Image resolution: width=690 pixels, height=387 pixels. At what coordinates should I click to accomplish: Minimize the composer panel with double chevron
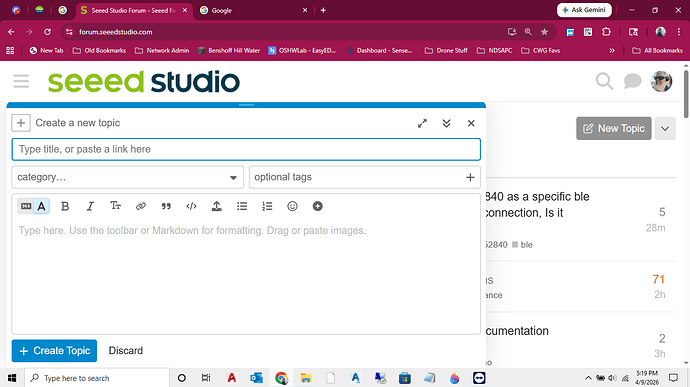pos(446,123)
